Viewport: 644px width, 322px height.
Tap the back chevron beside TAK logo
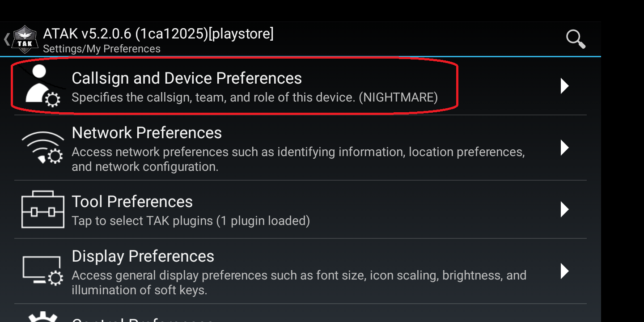point(6,39)
